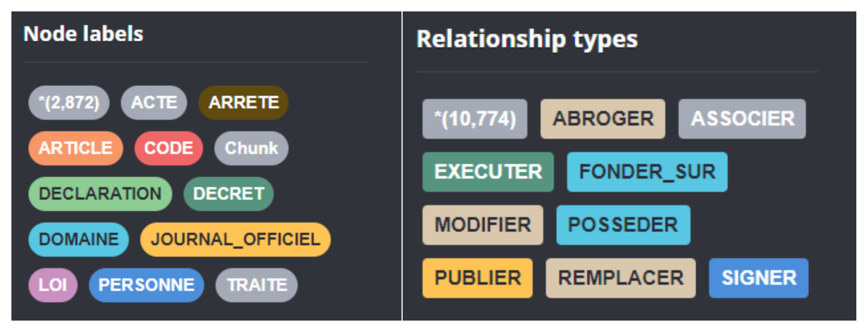Select the ASSOCIER relationship type
The width and height of the screenshot is (868, 332).
click(742, 119)
